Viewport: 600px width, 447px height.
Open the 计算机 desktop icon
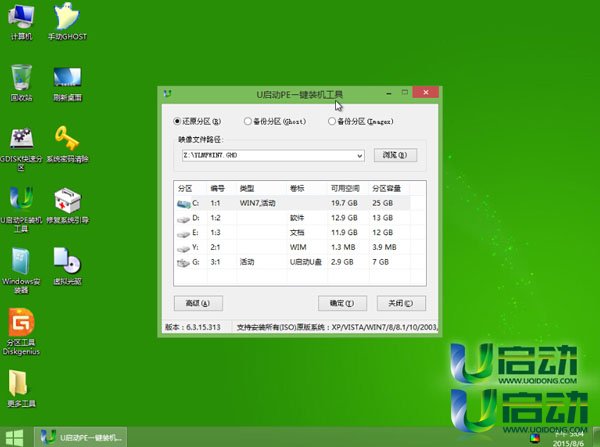click(x=21, y=22)
